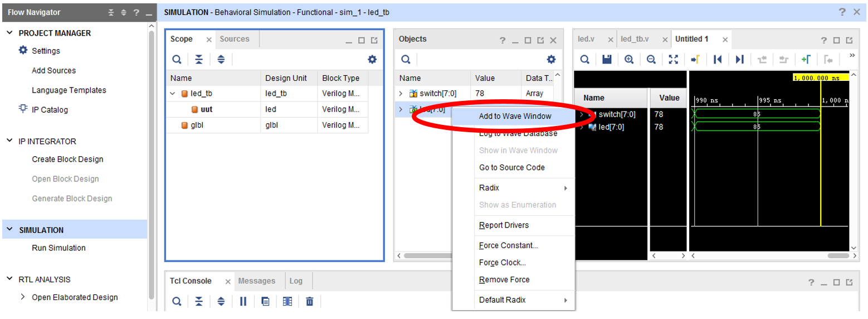Pause output in the Tcl Console
Viewport: 868px width, 319px height.
[x=243, y=301]
